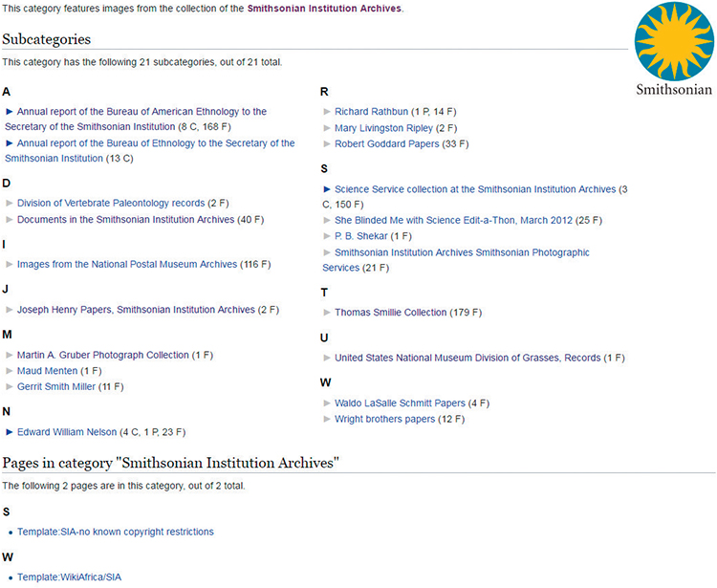This screenshot has height=588, width=717.
Task: Click arrow beside Wright brothers papers
Action: coord(327,419)
